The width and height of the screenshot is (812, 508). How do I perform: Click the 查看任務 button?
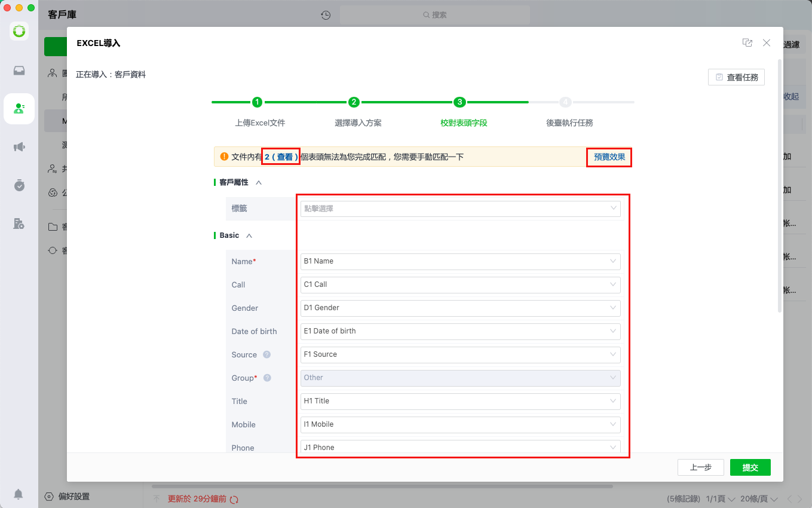pos(736,77)
